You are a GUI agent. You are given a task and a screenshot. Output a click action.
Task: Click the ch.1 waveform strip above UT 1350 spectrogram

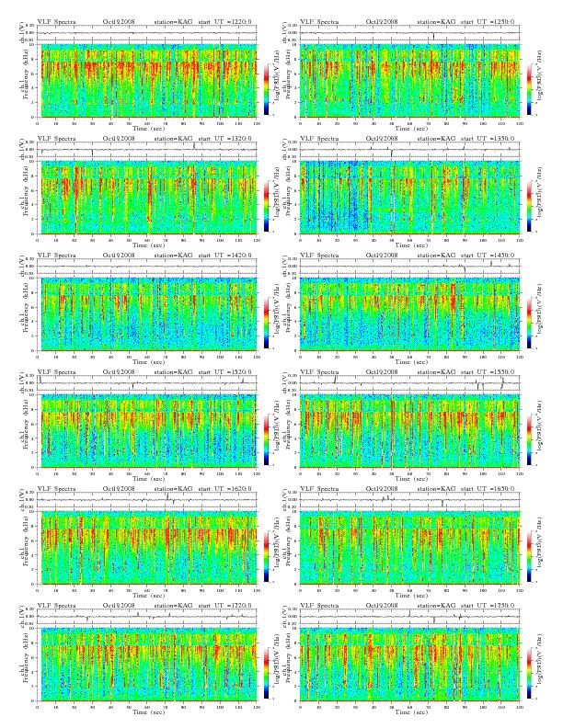click(x=409, y=150)
